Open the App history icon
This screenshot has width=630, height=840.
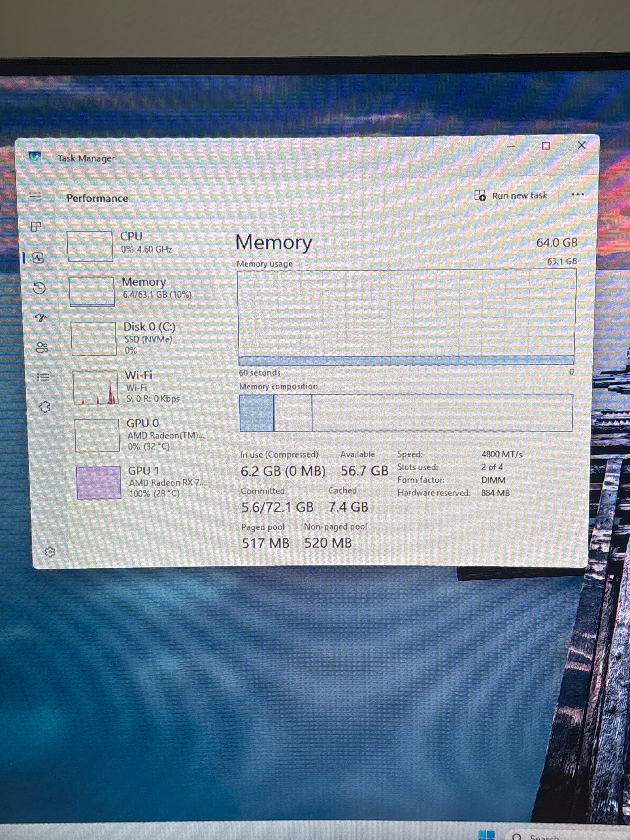pyautogui.click(x=40, y=288)
